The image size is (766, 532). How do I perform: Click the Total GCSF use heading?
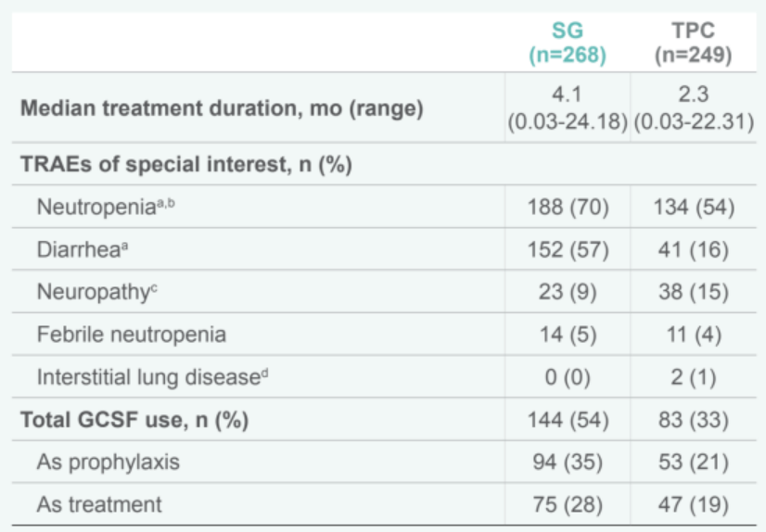coord(134,420)
